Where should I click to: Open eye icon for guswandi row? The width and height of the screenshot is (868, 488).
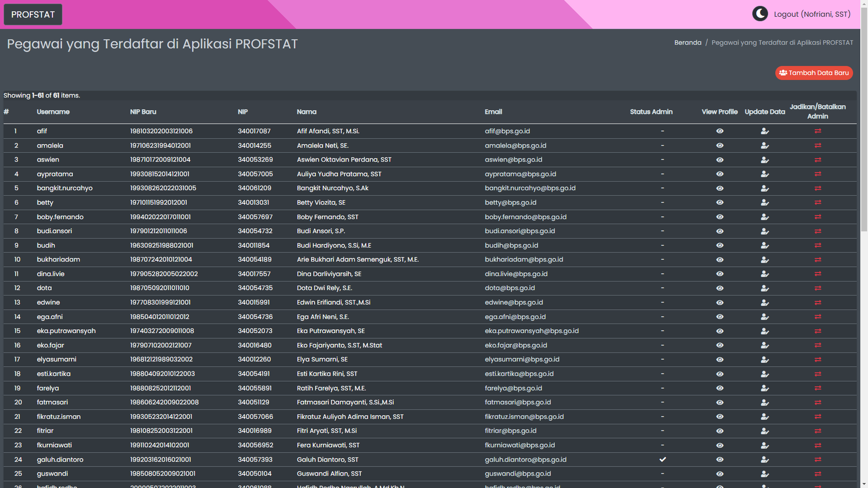(x=719, y=474)
